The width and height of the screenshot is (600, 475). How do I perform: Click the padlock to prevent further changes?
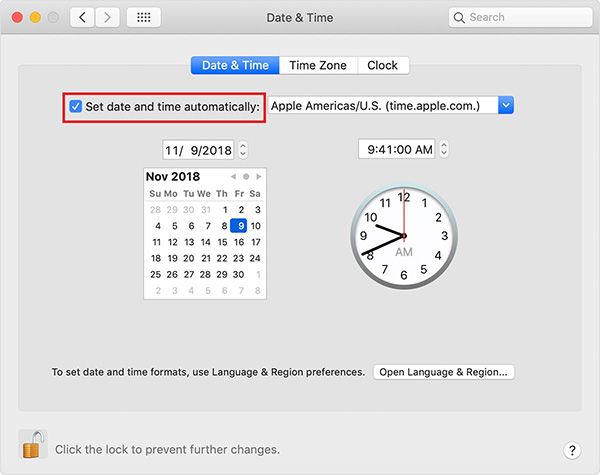(x=33, y=444)
